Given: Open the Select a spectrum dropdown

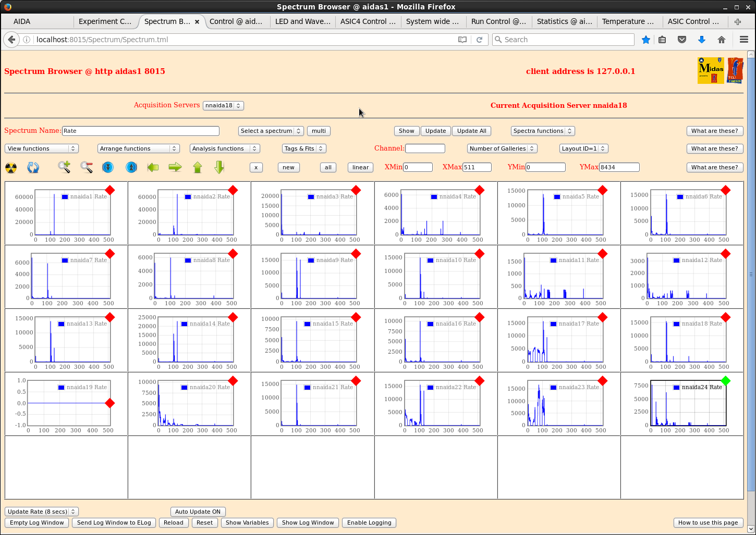Looking at the screenshot, I should [271, 131].
